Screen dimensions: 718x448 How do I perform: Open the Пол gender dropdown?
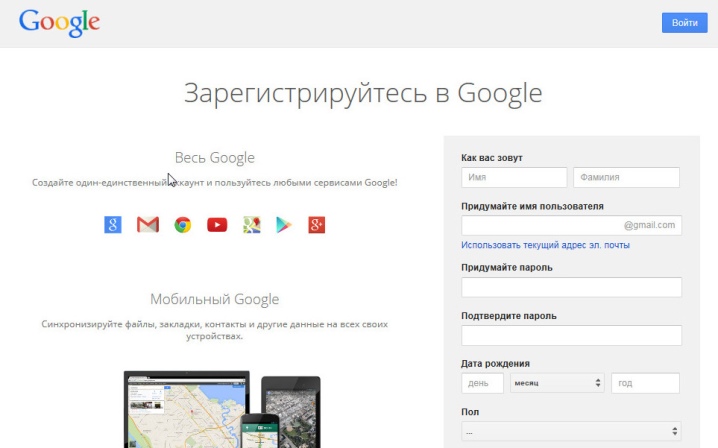click(x=571, y=431)
